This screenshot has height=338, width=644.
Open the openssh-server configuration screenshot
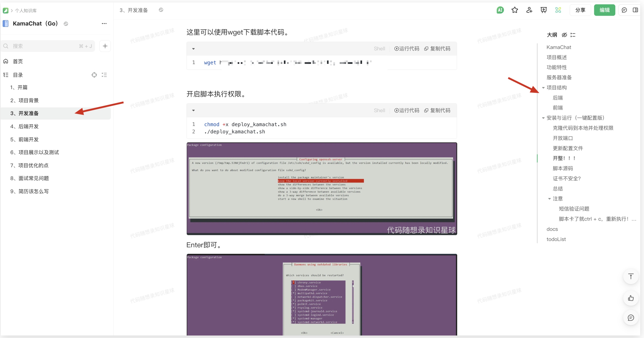pos(322,189)
